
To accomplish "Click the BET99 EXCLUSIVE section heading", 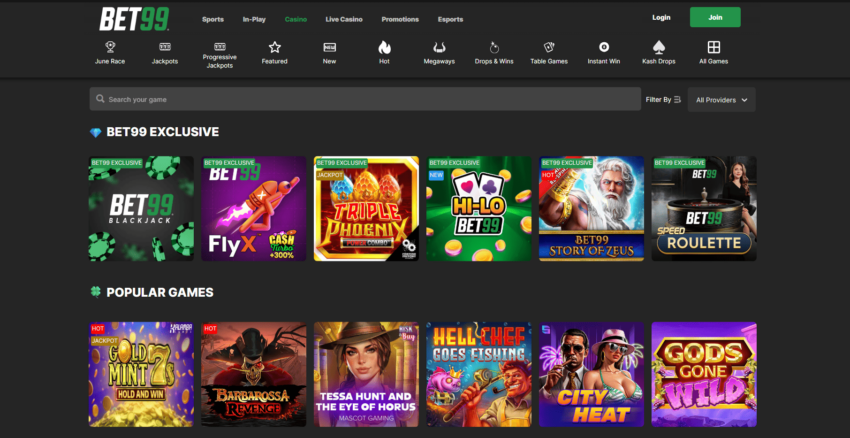I will click(x=163, y=132).
